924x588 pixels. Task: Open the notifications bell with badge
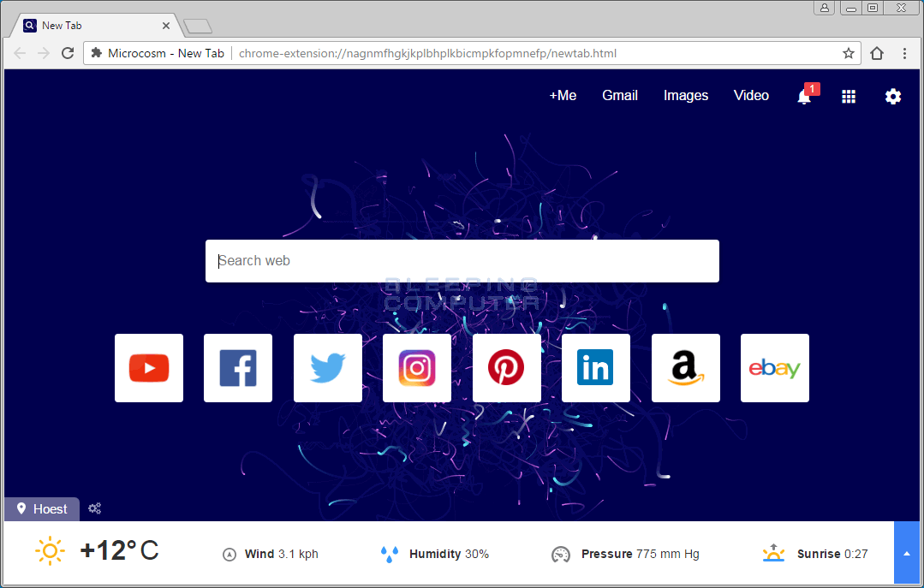pyautogui.click(x=806, y=95)
